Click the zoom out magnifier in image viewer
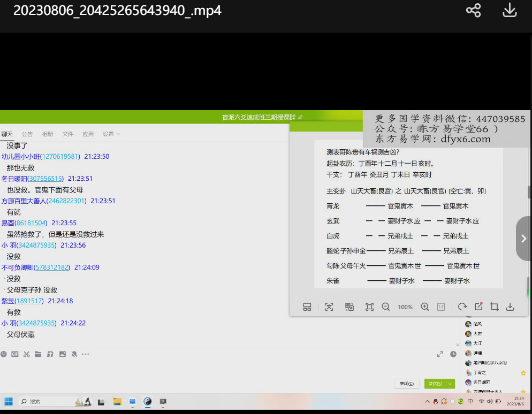 point(386,307)
